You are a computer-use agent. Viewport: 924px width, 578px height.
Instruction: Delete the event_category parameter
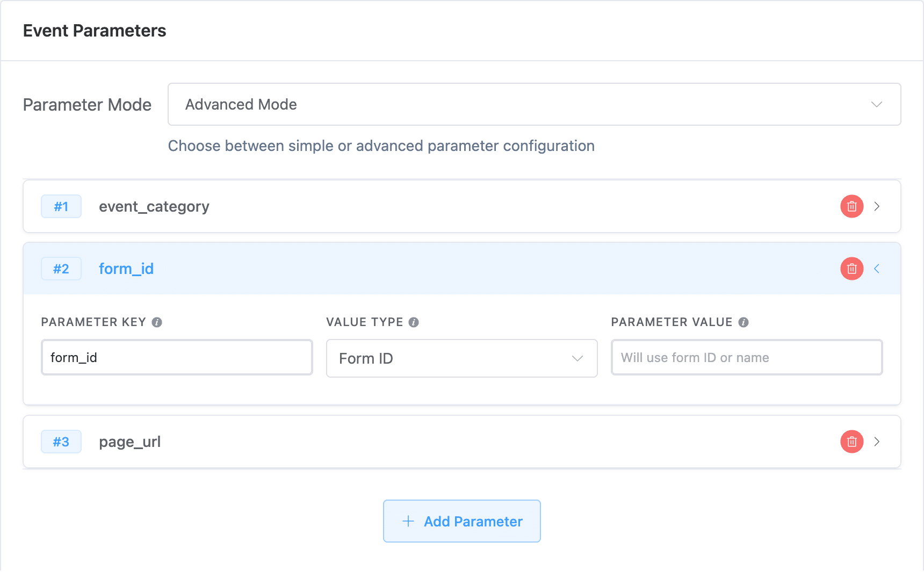851,206
